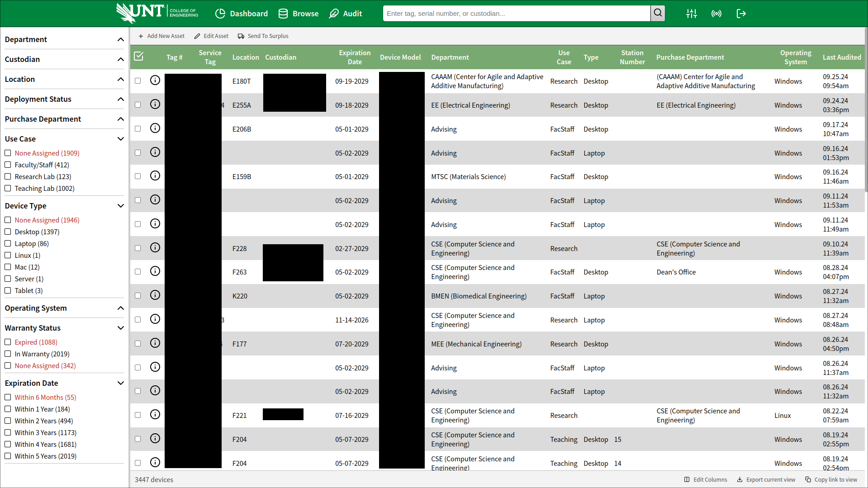
Task: Open info icon for station 15 row
Action: pyautogui.click(x=155, y=439)
